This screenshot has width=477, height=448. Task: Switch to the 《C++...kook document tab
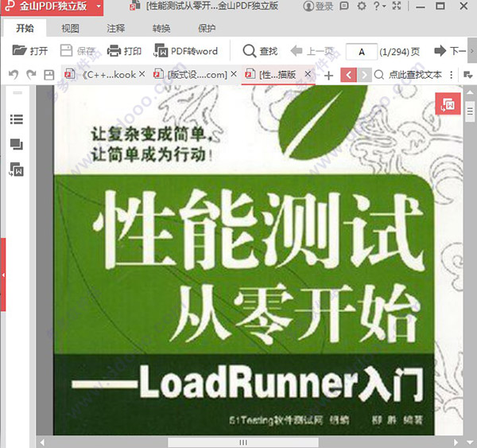tap(103, 74)
